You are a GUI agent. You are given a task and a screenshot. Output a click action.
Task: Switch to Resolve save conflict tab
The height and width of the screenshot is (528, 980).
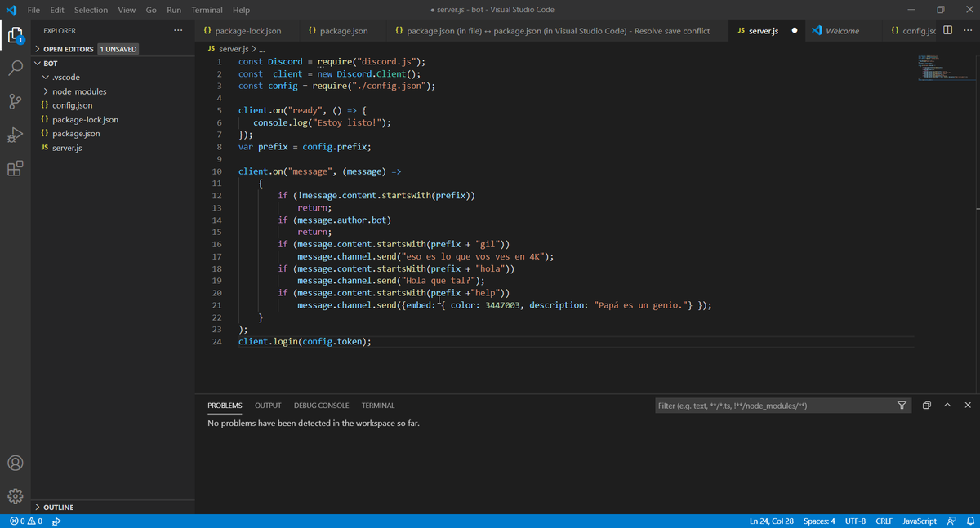pyautogui.click(x=557, y=31)
